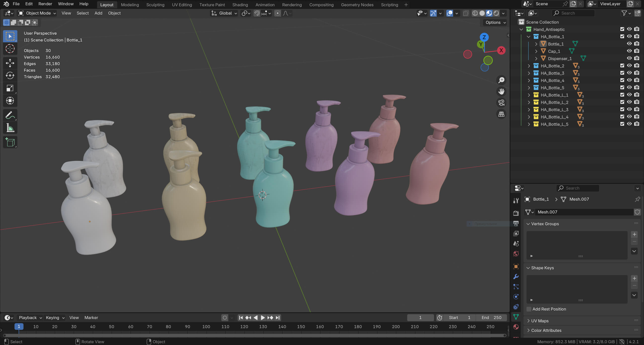Open the Render menu
The image size is (644, 345).
pos(45,4)
